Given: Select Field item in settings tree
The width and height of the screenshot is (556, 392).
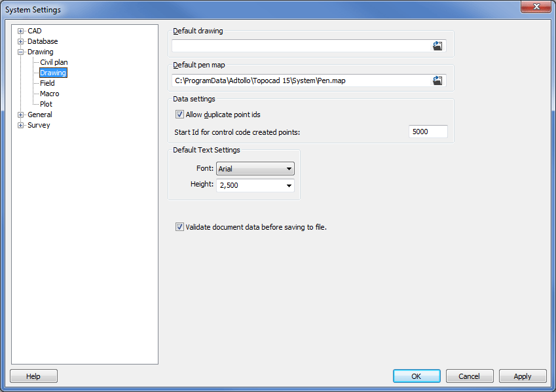Looking at the screenshot, I should [x=47, y=83].
